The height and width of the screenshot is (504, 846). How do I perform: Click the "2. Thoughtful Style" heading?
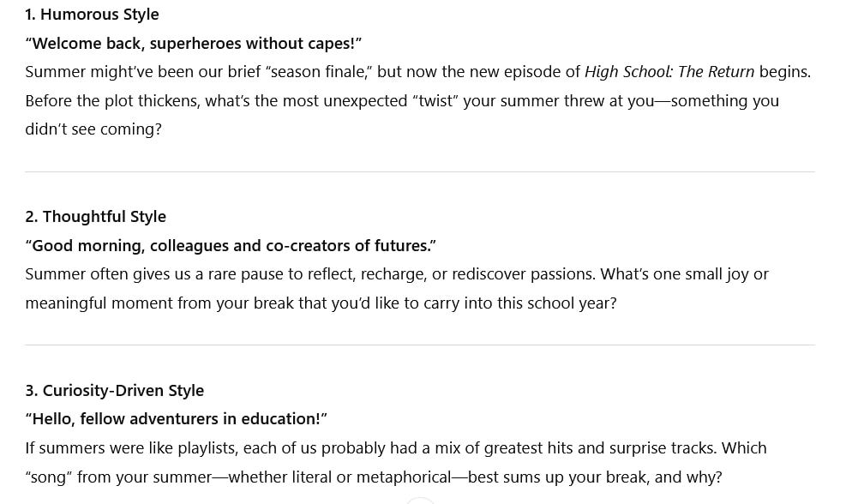click(x=95, y=217)
